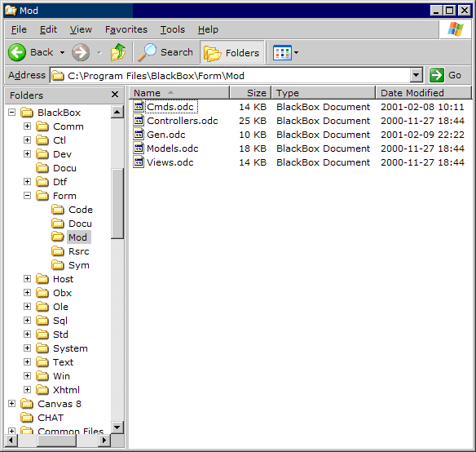
Task: Select the Xhtml folder in tree
Action: [66, 390]
